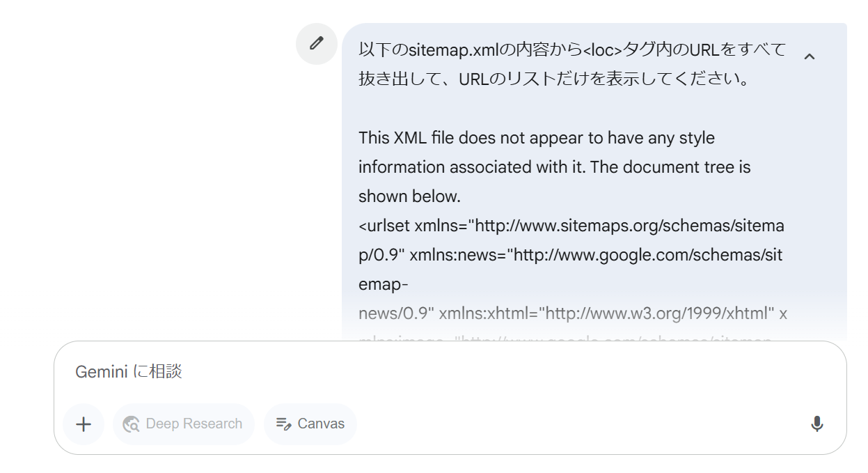Click the pencil edit prompt icon
This screenshot has height=473, width=868.
(317, 44)
